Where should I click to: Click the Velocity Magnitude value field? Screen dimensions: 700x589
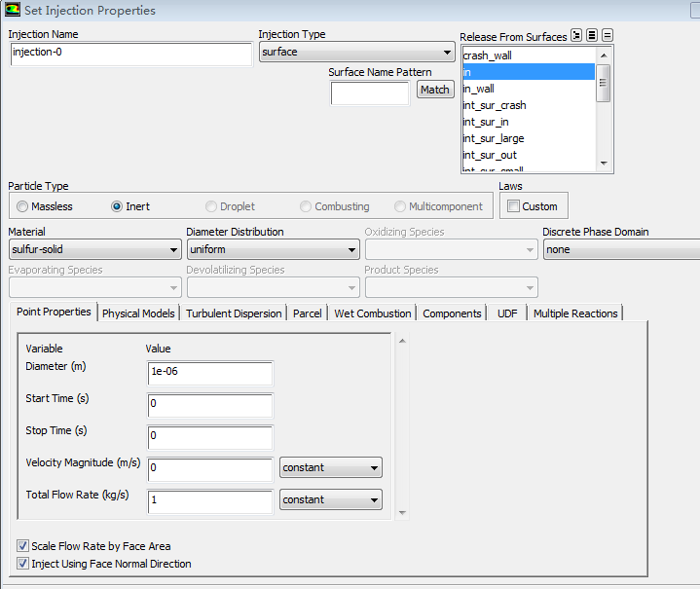[x=210, y=470]
